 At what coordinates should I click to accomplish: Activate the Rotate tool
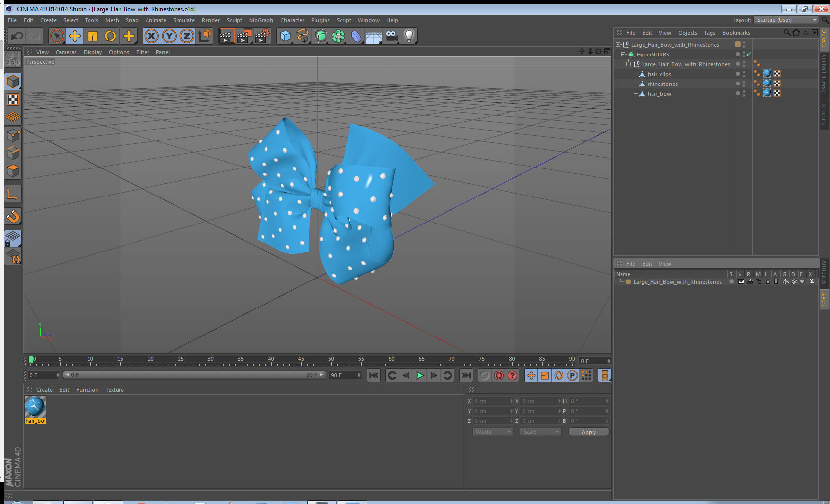111,36
